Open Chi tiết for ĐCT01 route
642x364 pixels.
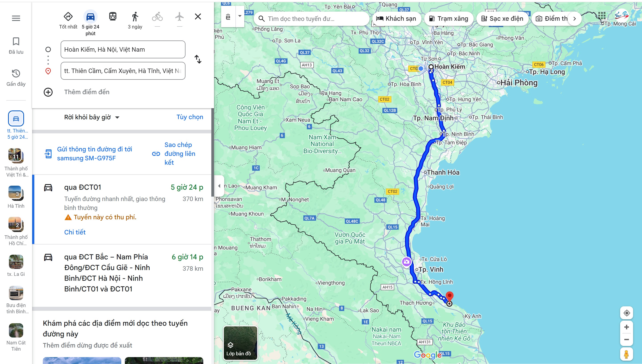[x=75, y=232]
